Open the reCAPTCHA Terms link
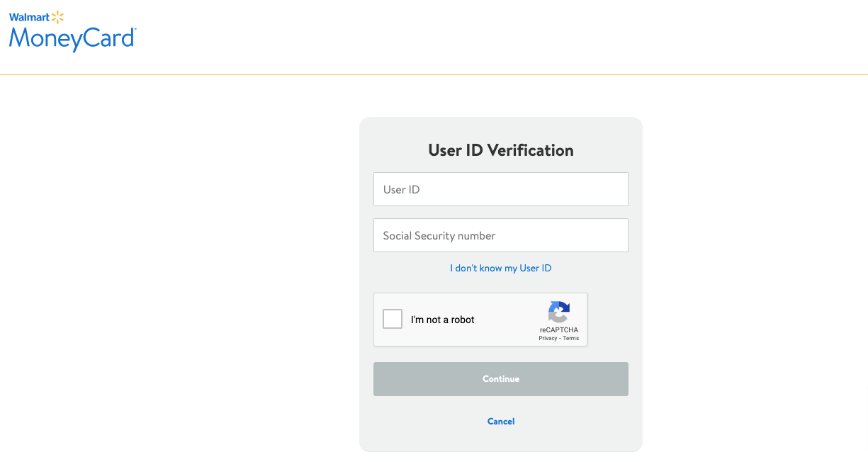This screenshot has width=868, height=462. coord(571,339)
